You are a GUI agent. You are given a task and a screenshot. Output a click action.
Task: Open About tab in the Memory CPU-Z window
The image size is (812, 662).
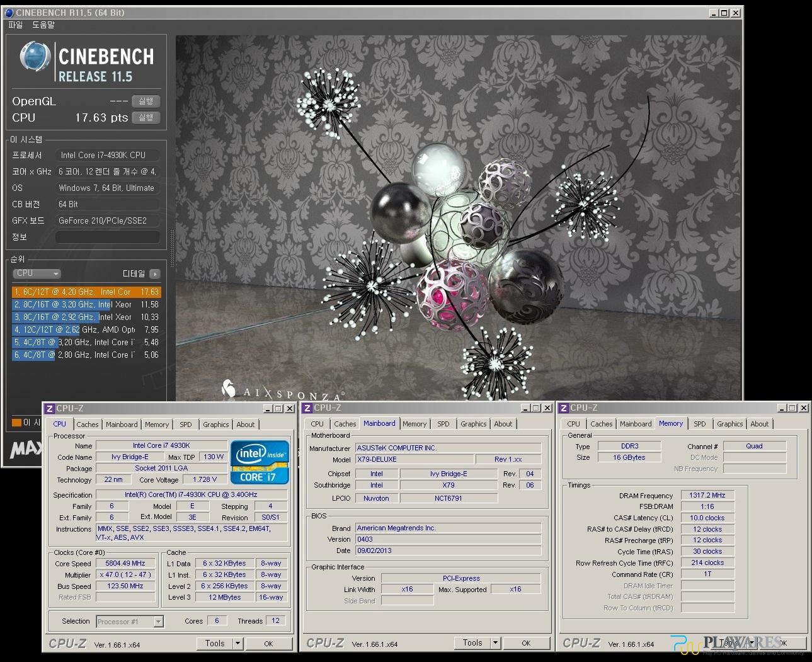click(x=760, y=424)
